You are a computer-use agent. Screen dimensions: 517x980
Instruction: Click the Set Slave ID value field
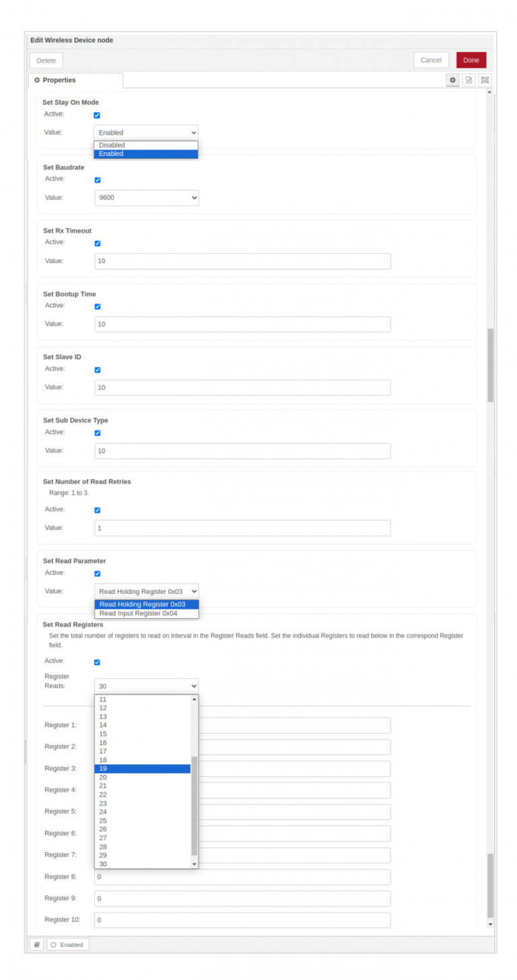pyautogui.click(x=242, y=387)
